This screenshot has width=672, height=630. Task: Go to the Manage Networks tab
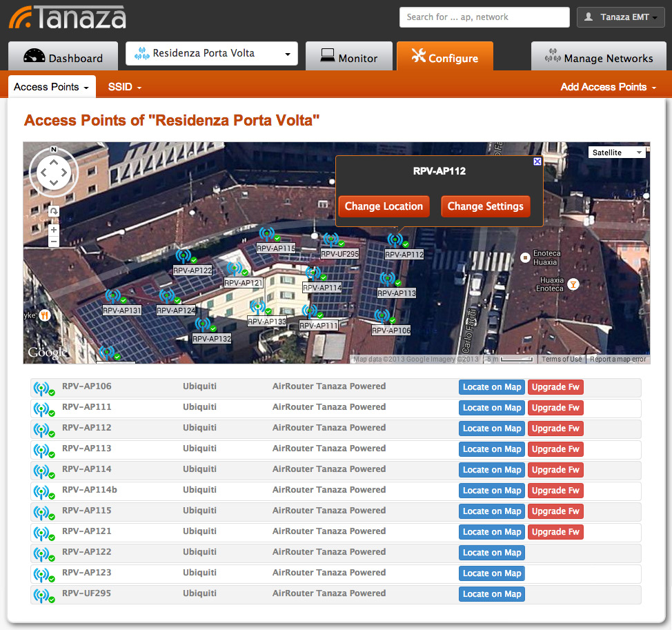(599, 56)
